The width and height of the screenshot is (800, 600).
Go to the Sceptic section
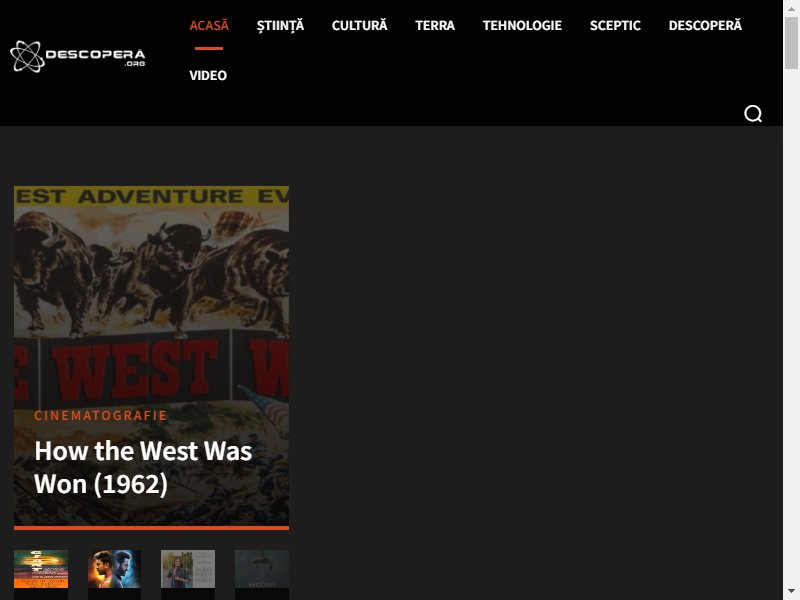tap(615, 26)
